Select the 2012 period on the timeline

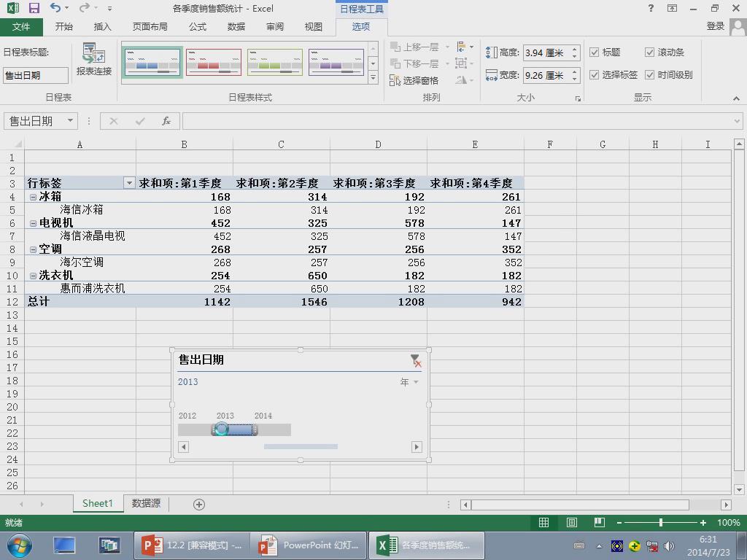[x=194, y=430]
